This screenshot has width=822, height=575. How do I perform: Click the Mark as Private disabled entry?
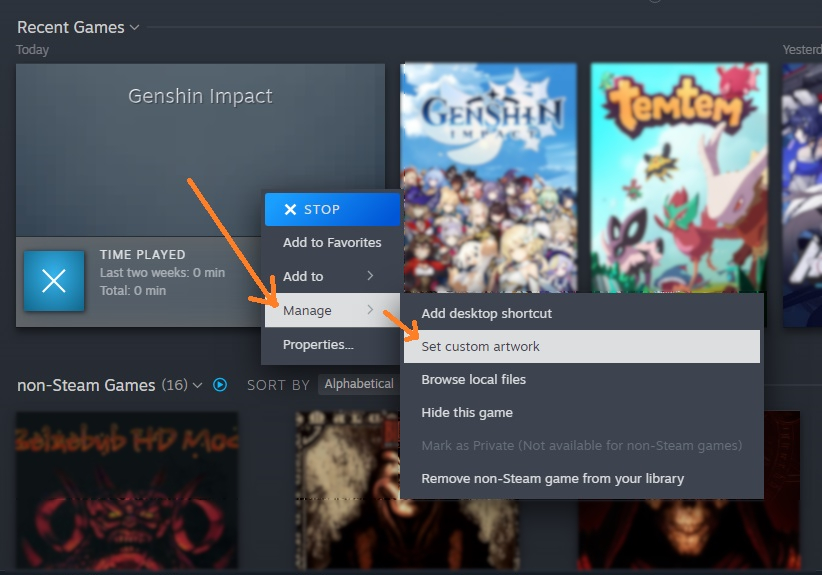(x=582, y=446)
